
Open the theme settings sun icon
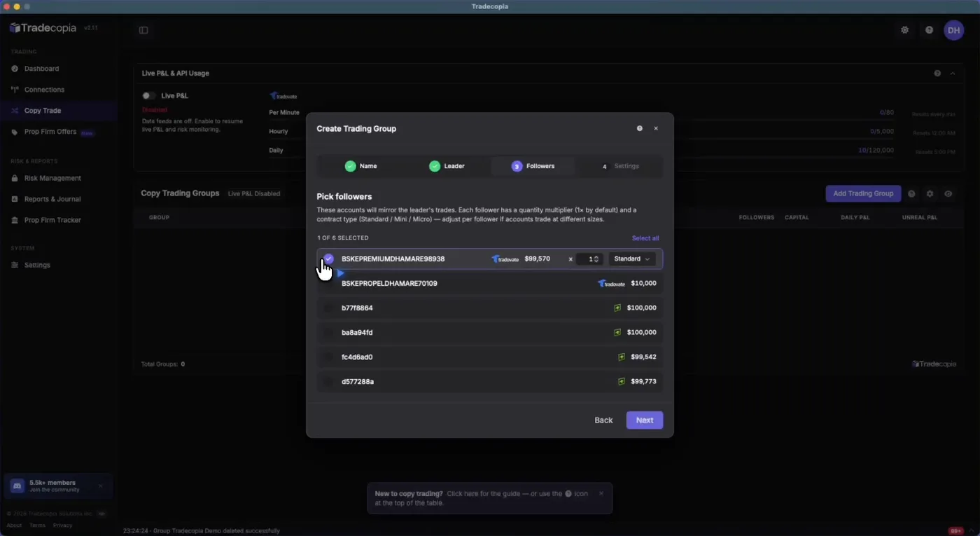point(904,30)
